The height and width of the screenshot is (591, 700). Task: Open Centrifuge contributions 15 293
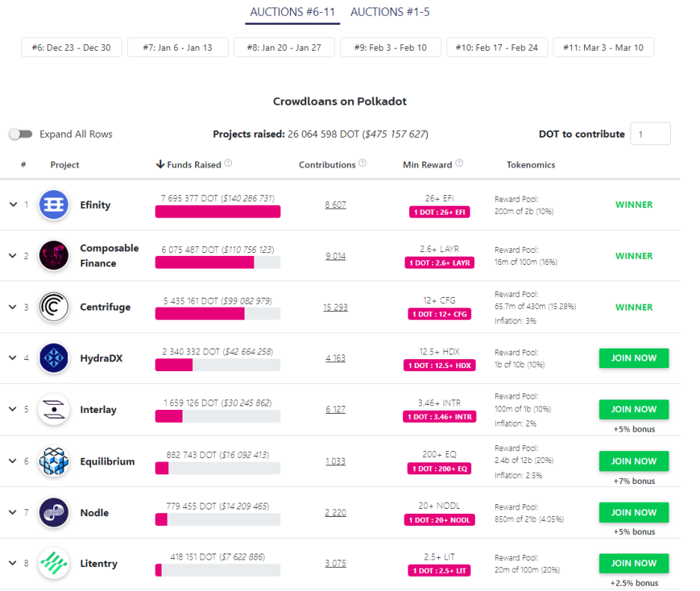(x=335, y=307)
